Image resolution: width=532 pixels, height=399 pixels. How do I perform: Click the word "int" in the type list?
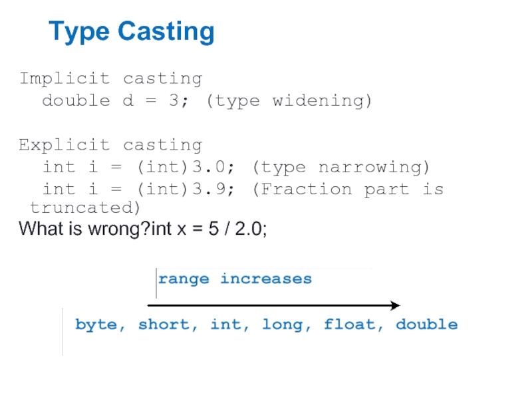pos(226,325)
